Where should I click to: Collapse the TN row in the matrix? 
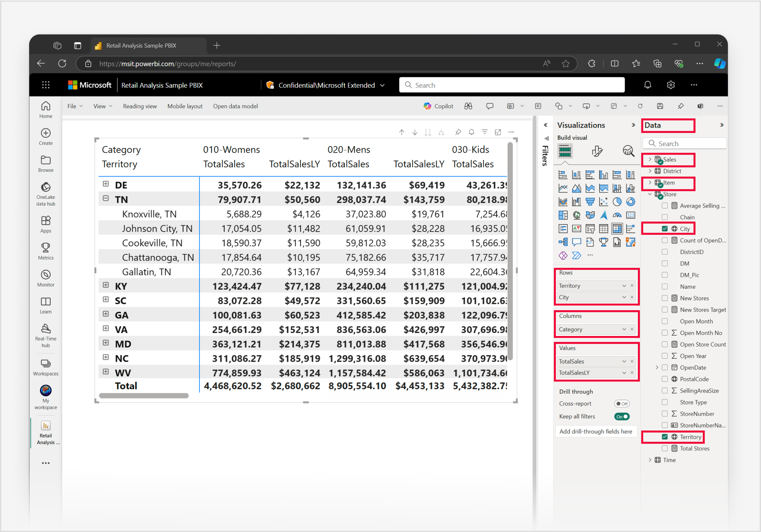(106, 198)
